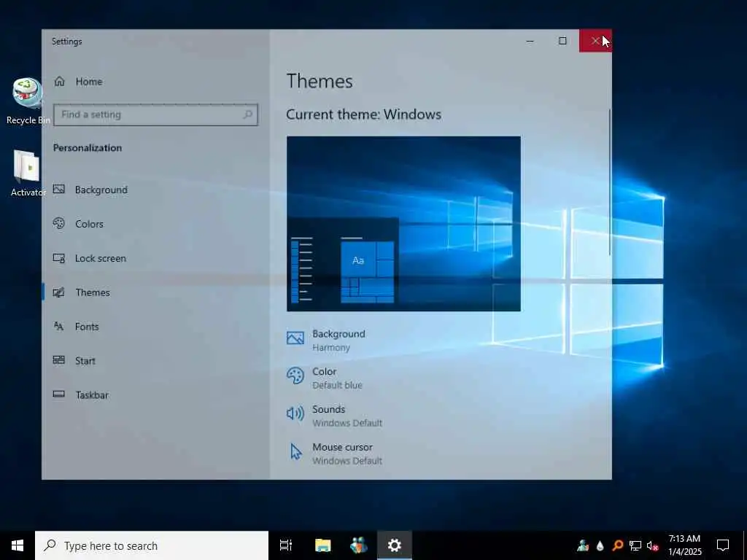The height and width of the screenshot is (560, 747).
Task: Click the orange magnifier tray icon
Action: tap(618, 545)
